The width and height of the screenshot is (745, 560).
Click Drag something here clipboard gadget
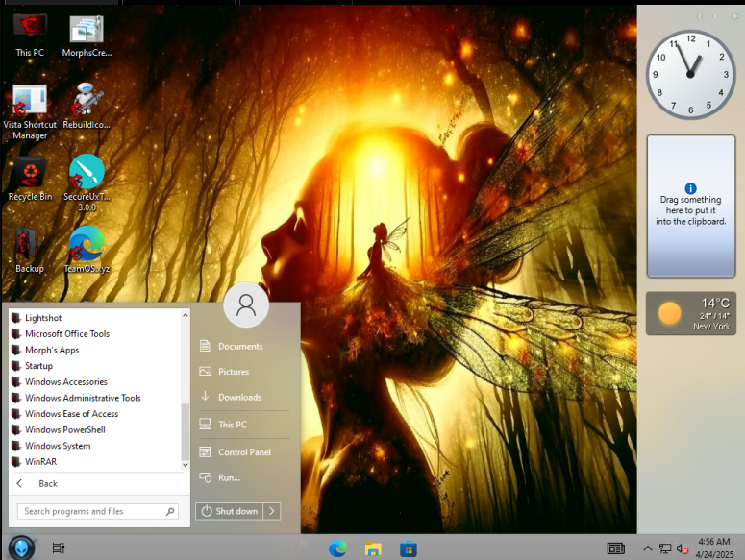691,206
